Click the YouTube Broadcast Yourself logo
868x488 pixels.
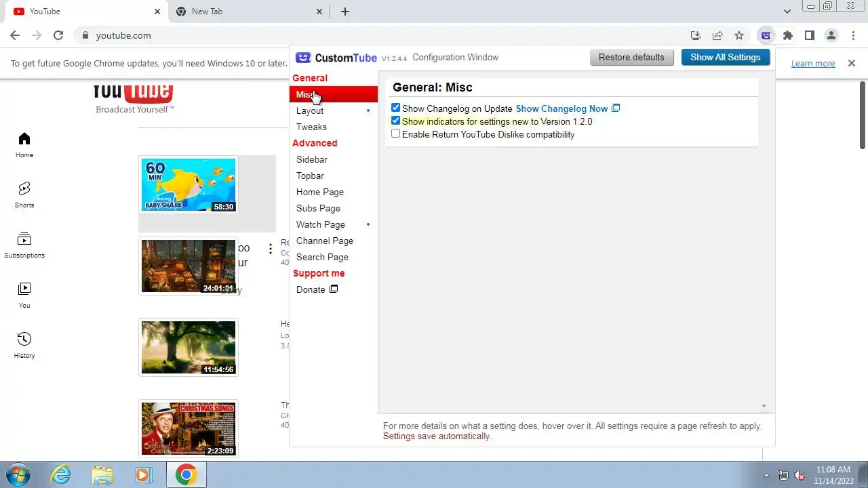pyautogui.click(x=133, y=98)
